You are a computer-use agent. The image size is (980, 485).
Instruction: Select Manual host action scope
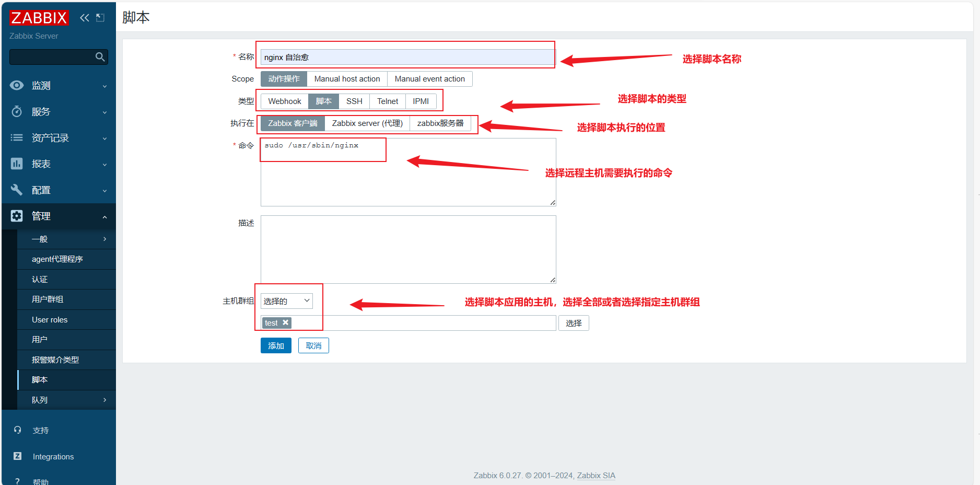[x=347, y=79]
